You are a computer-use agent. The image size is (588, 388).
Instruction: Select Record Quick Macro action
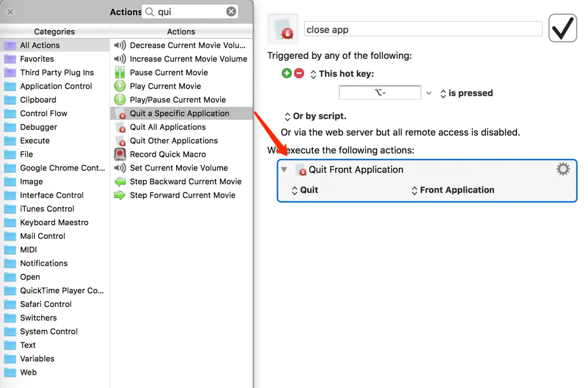click(168, 154)
